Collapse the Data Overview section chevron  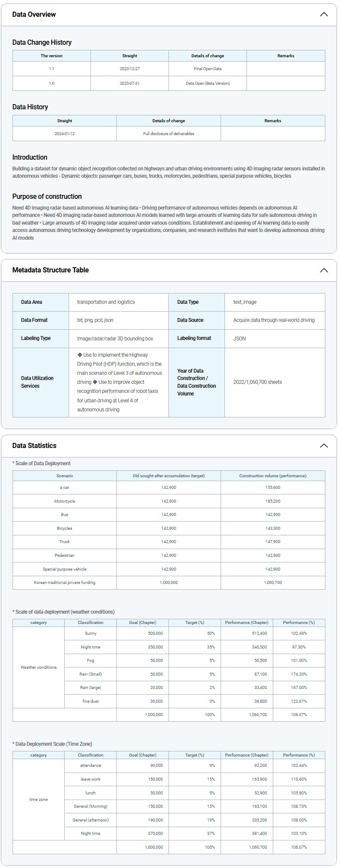tap(324, 14)
